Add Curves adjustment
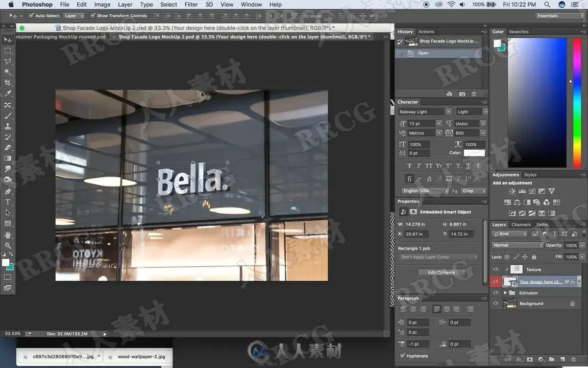This screenshot has width=588, height=368. pyautogui.click(x=532, y=191)
